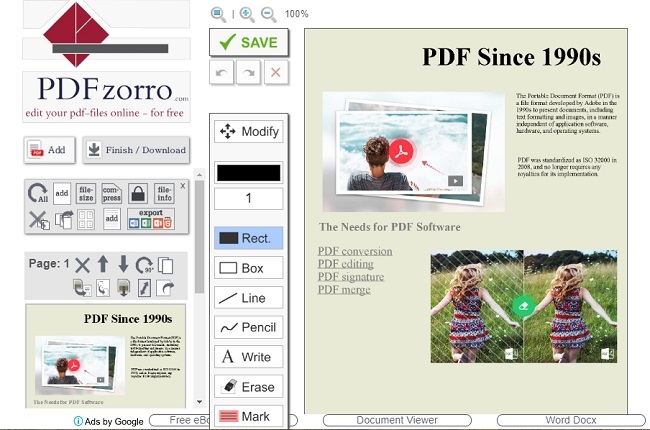Click the undo arrow button
The image size is (650, 430).
(222, 72)
